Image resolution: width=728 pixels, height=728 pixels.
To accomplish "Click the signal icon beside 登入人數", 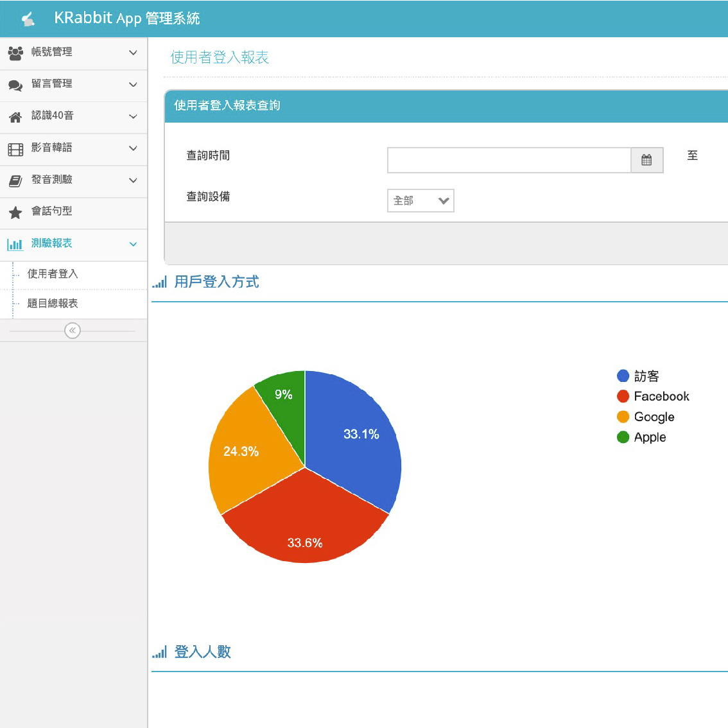I will 159,652.
